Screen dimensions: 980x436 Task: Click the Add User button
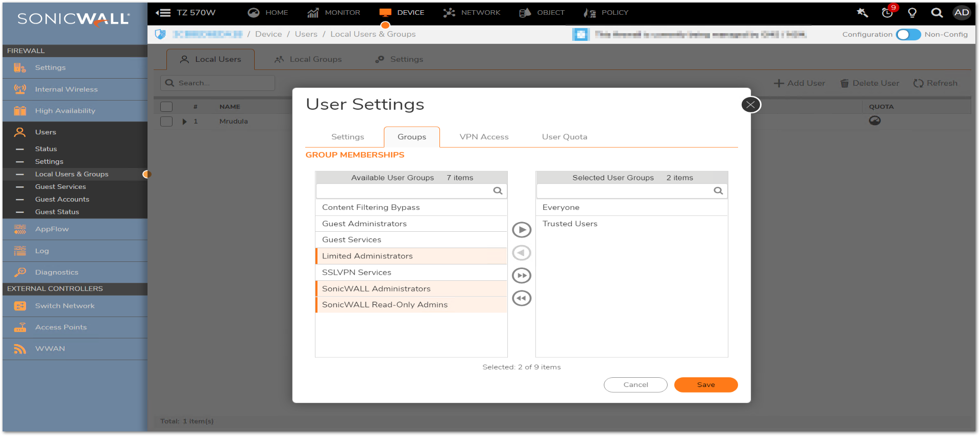coord(799,83)
